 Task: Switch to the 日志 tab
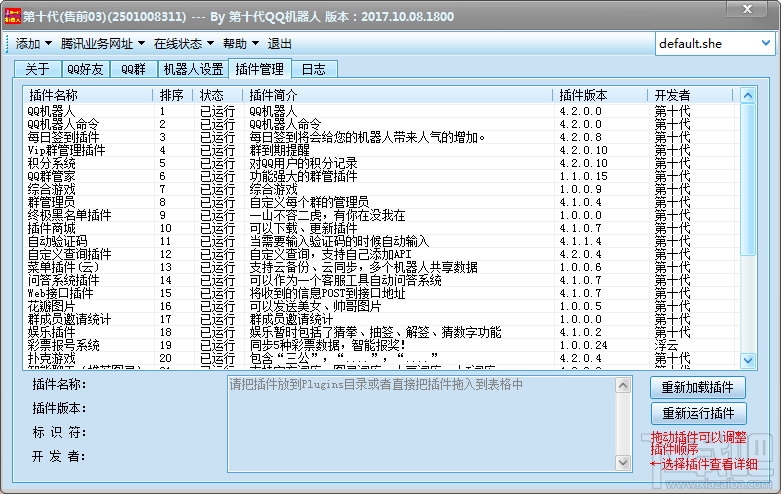(314, 69)
